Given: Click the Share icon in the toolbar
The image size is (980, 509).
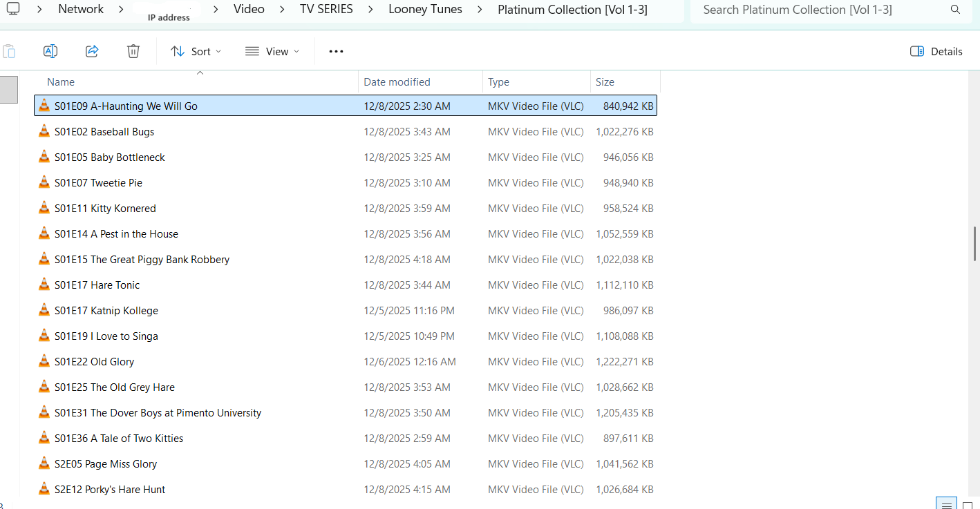Looking at the screenshot, I should click(x=92, y=51).
